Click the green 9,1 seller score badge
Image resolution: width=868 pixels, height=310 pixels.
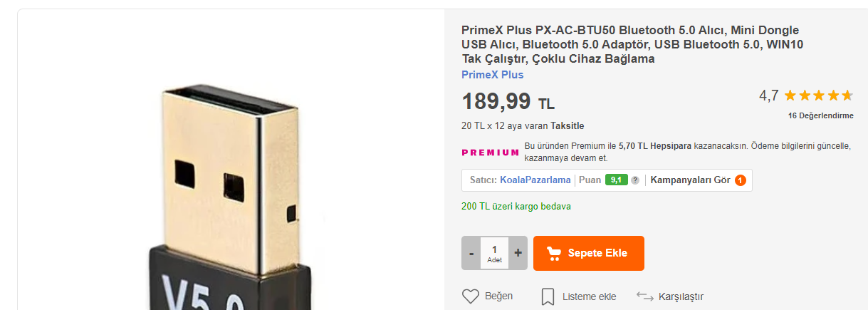616,180
